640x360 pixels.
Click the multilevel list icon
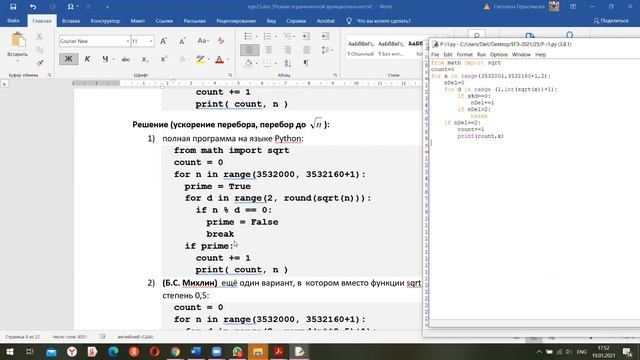pos(287,36)
